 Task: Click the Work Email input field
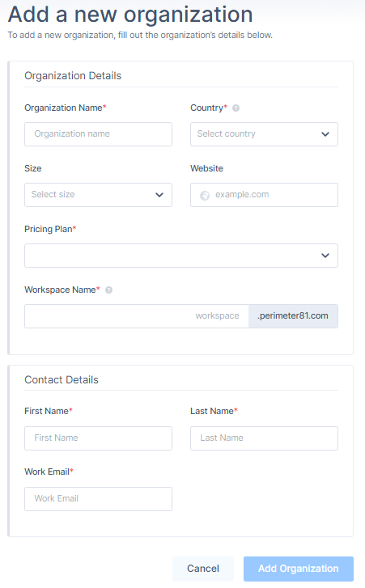click(98, 499)
